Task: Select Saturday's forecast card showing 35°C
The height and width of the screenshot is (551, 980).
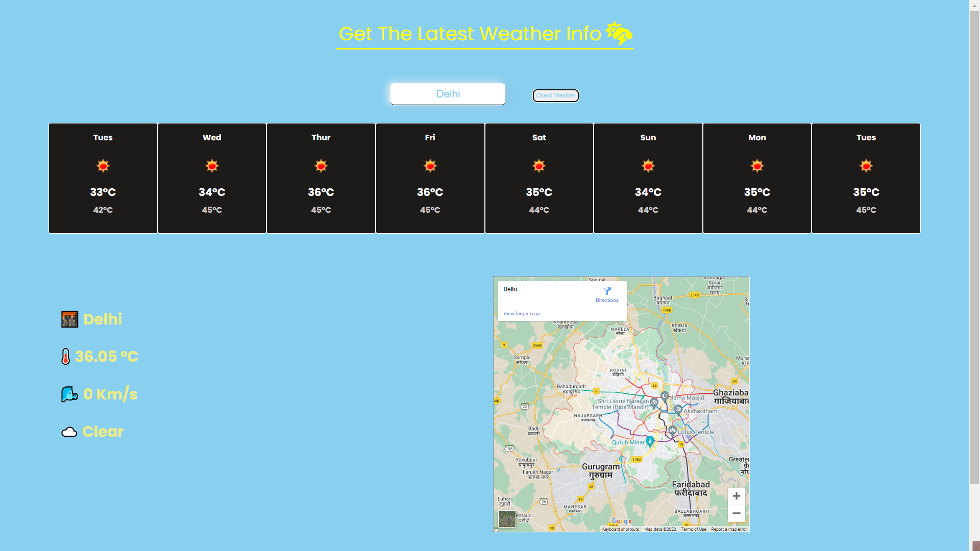Action: (x=539, y=178)
